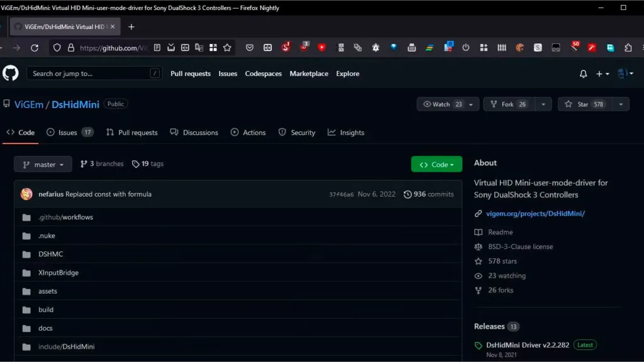
Task: Open the Issues tab with 17 issues
Action: (x=70, y=133)
